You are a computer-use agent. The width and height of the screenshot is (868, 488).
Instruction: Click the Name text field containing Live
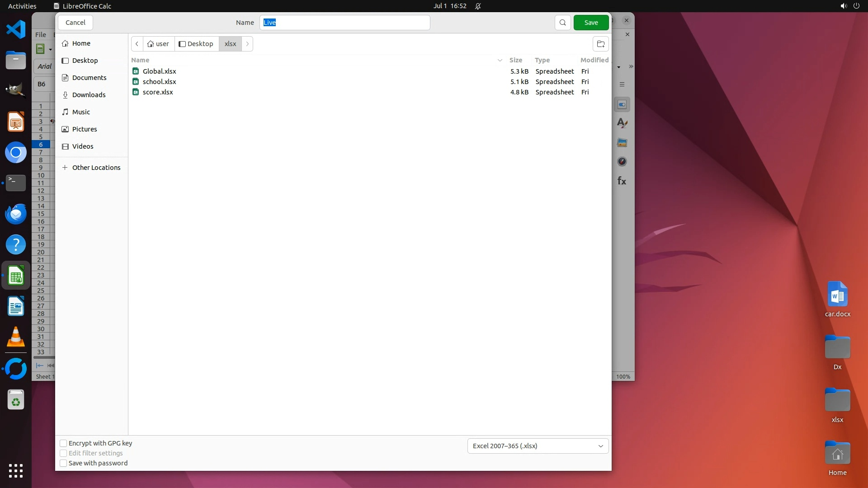click(x=344, y=23)
